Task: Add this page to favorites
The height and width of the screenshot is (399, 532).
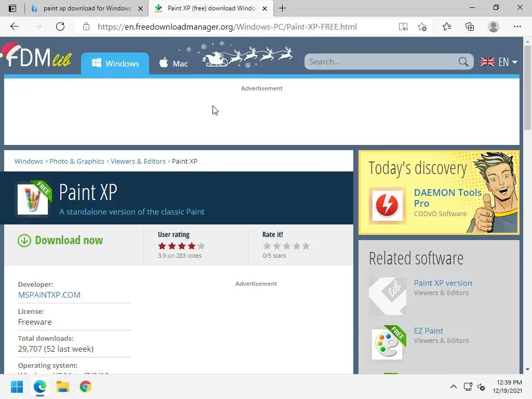Action: [x=422, y=26]
